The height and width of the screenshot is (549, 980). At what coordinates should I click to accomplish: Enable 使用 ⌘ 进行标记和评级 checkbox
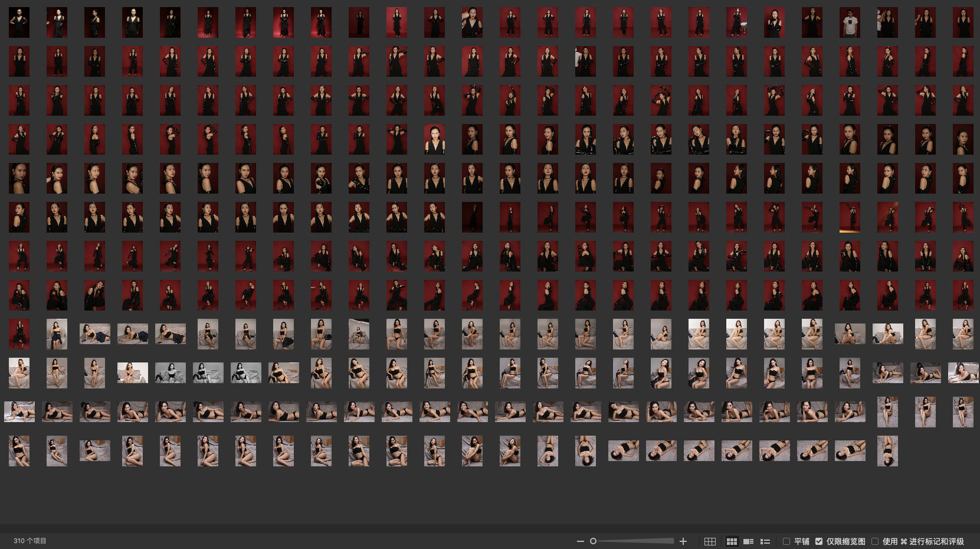tap(875, 541)
